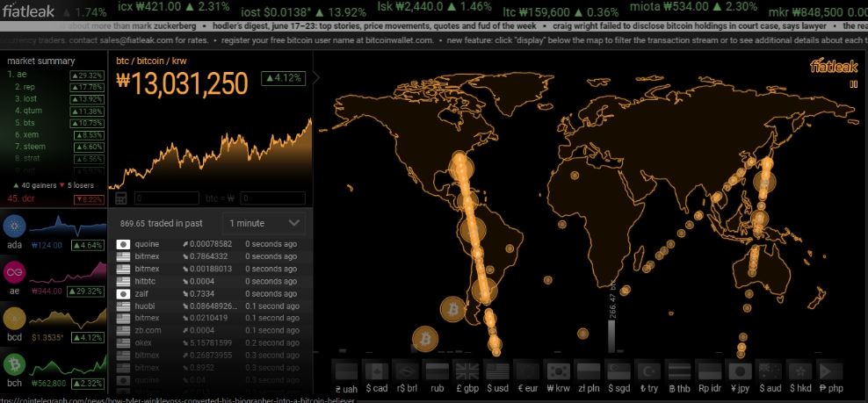The image size is (868, 403).
Task: Click the flag on the hitbtc row
Action: [x=123, y=281]
